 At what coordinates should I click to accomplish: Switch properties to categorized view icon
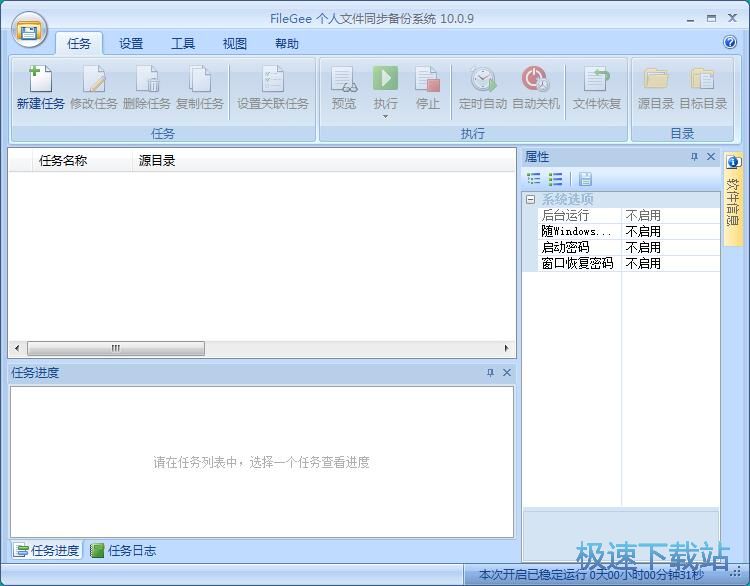pyautogui.click(x=534, y=179)
